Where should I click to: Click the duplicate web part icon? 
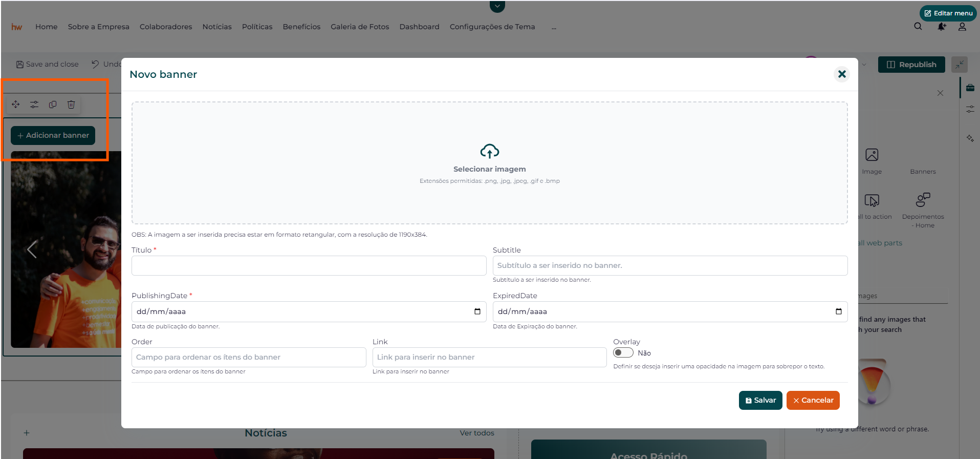(x=53, y=105)
